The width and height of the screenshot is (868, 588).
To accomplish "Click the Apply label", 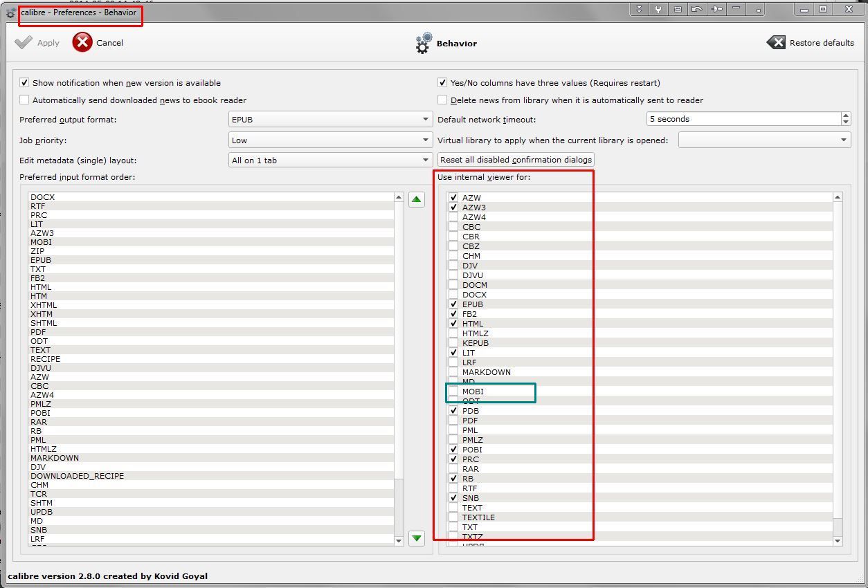I will pos(48,43).
